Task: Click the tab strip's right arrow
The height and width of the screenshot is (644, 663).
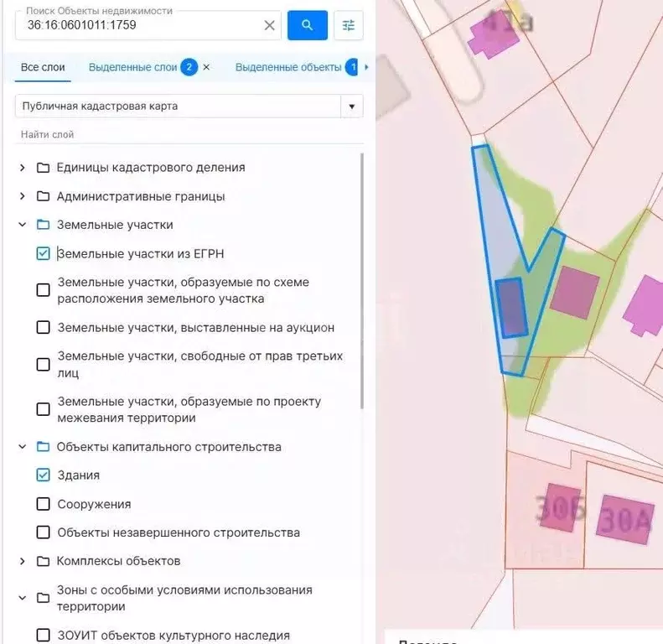Action: coord(366,67)
